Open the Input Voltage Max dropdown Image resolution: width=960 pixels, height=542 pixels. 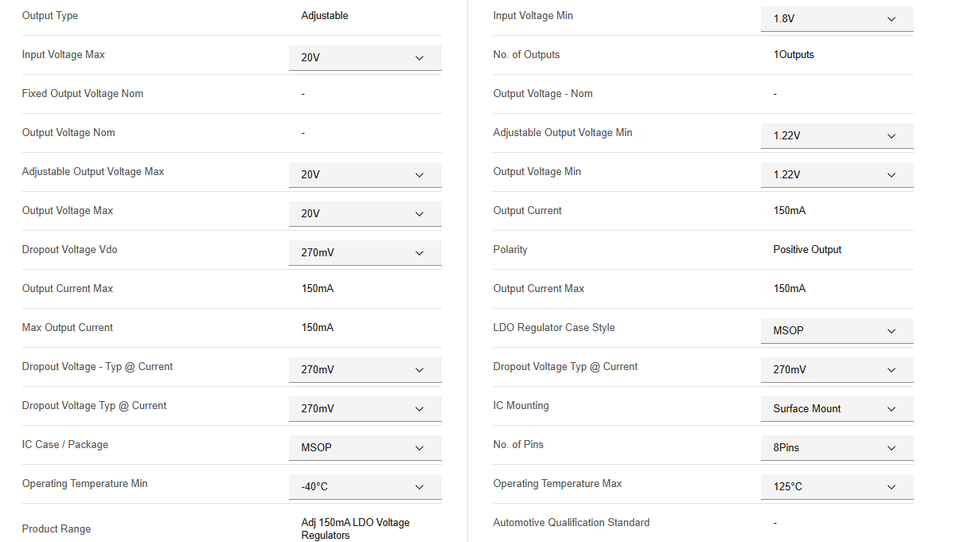(365, 58)
